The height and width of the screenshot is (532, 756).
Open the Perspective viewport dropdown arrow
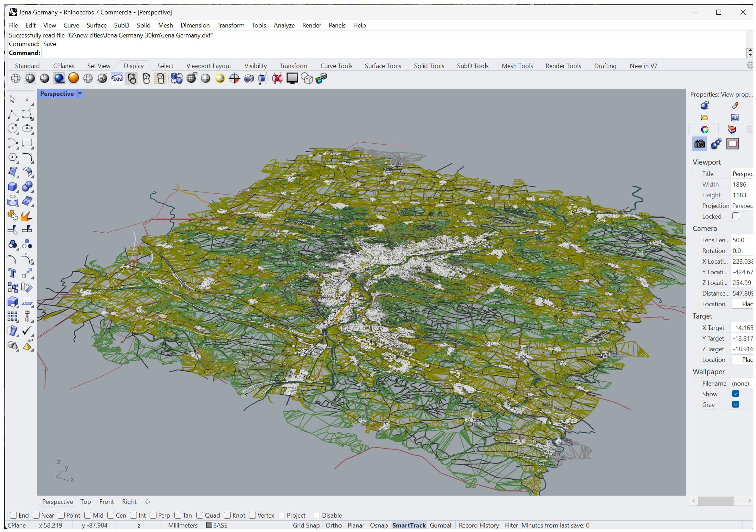click(x=80, y=93)
